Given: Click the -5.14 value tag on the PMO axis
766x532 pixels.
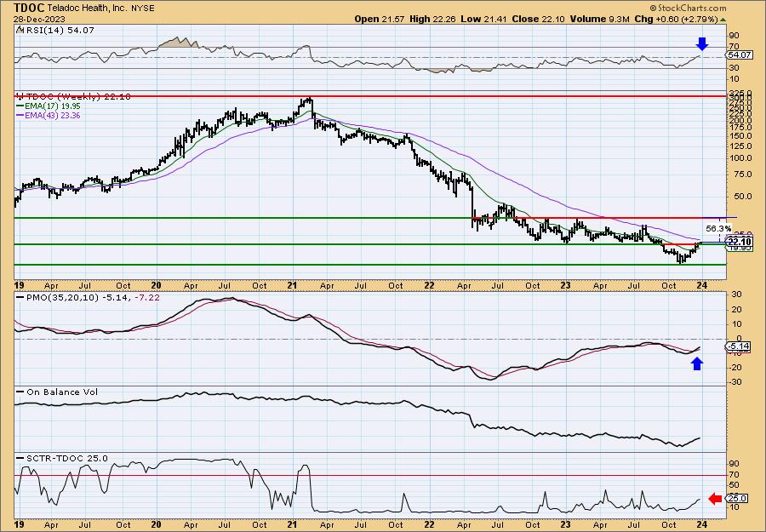Looking at the screenshot, I should click(x=738, y=346).
